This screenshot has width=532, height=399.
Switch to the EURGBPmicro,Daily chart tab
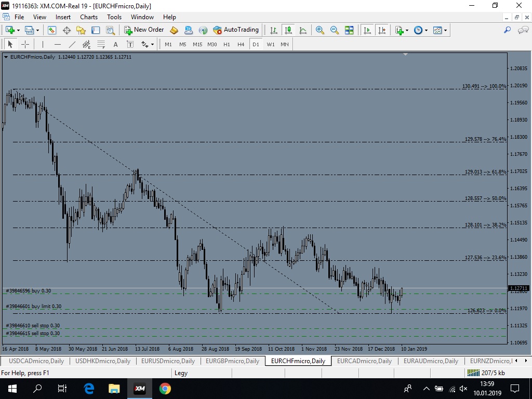(232, 361)
